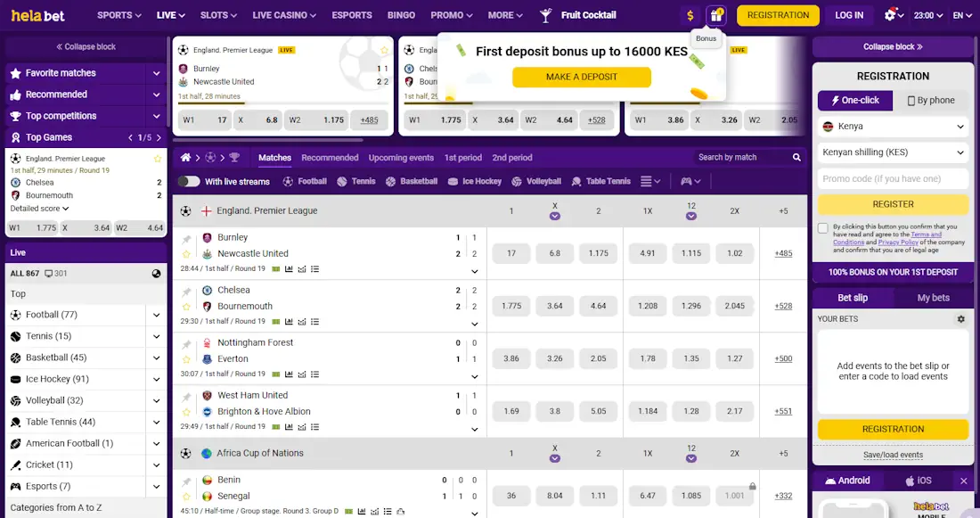Image resolution: width=980 pixels, height=518 pixels.
Task: Select the 3.86 odds for Nottingham Forest win
Action: pyautogui.click(x=510, y=358)
